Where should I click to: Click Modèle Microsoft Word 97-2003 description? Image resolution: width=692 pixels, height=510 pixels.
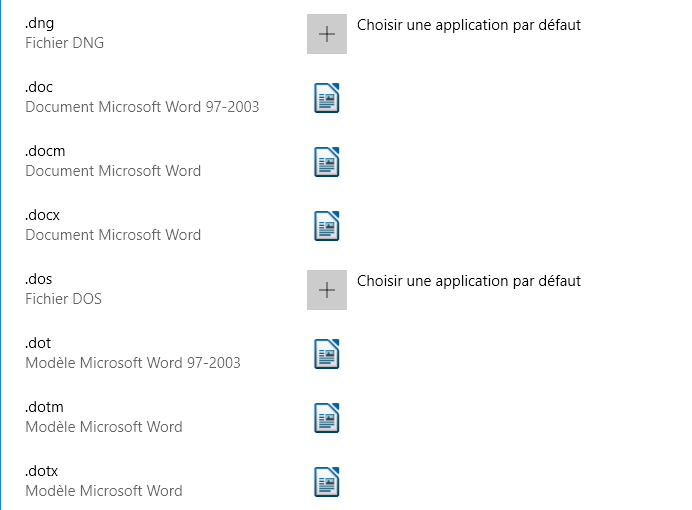(x=133, y=363)
